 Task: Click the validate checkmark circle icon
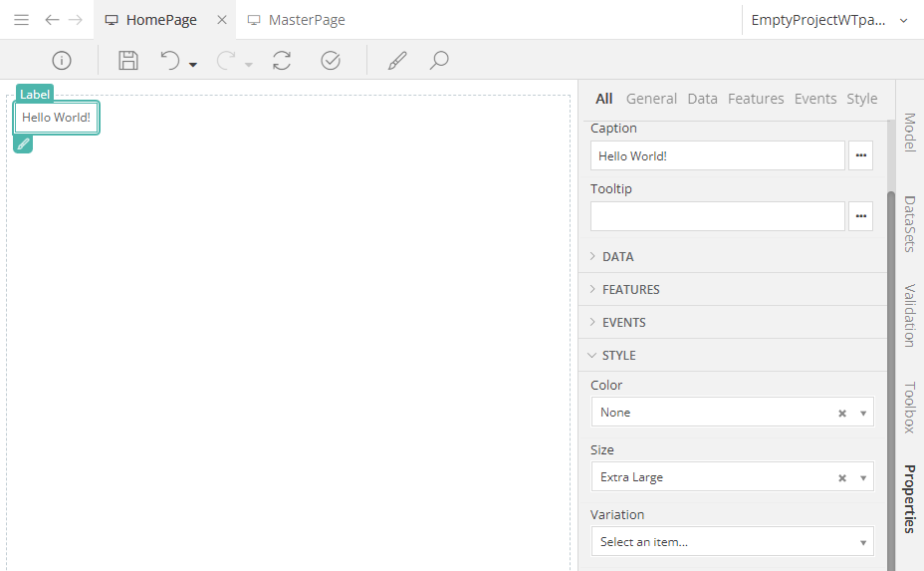click(331, 61)
